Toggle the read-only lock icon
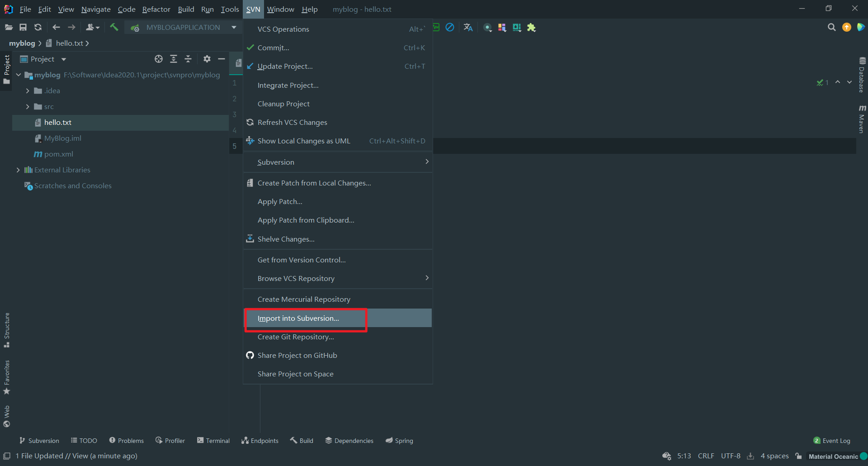The height and width of the screenshot is (466, 868). (x=799, y=456)
